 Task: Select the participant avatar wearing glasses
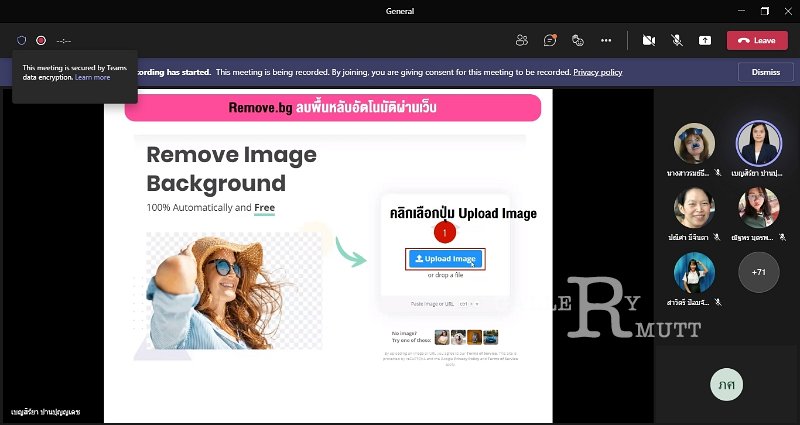coord(759,208)
